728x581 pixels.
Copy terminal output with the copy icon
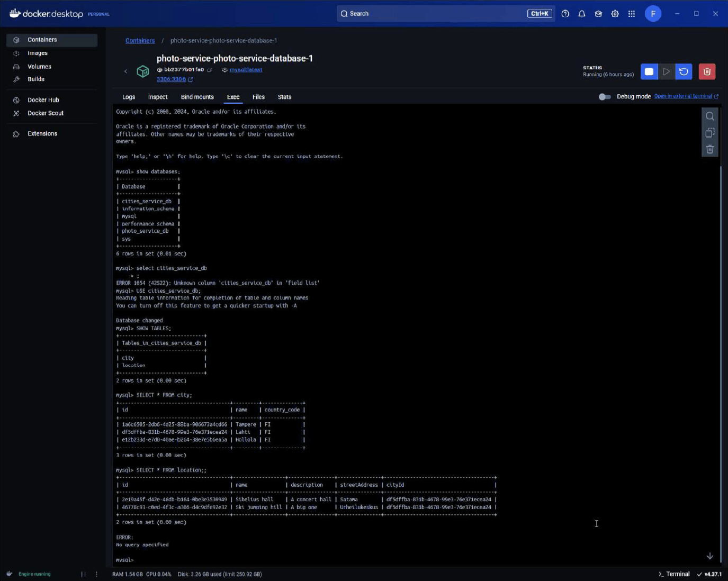pyautogui.click(x=710, y=133)
